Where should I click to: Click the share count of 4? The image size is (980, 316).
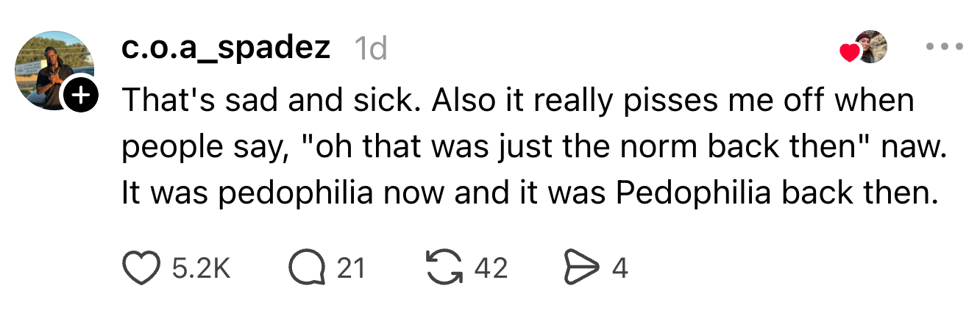619,269
